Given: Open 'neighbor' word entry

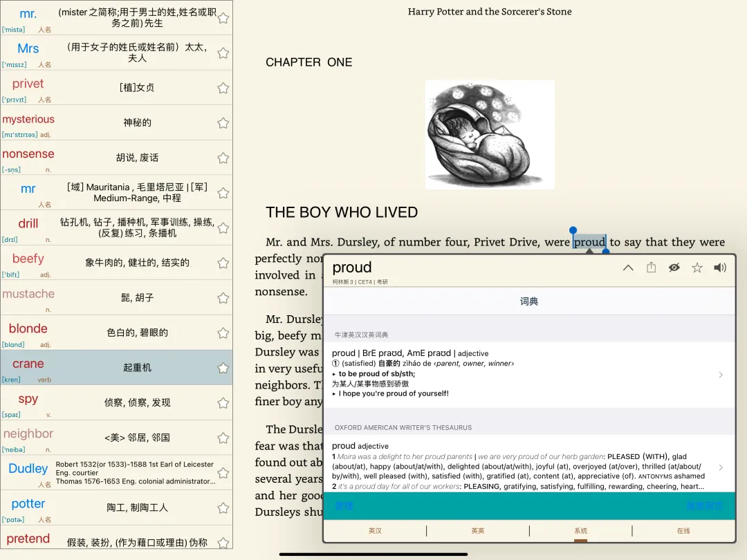Looking at the screenshot, I should [116, 438].
